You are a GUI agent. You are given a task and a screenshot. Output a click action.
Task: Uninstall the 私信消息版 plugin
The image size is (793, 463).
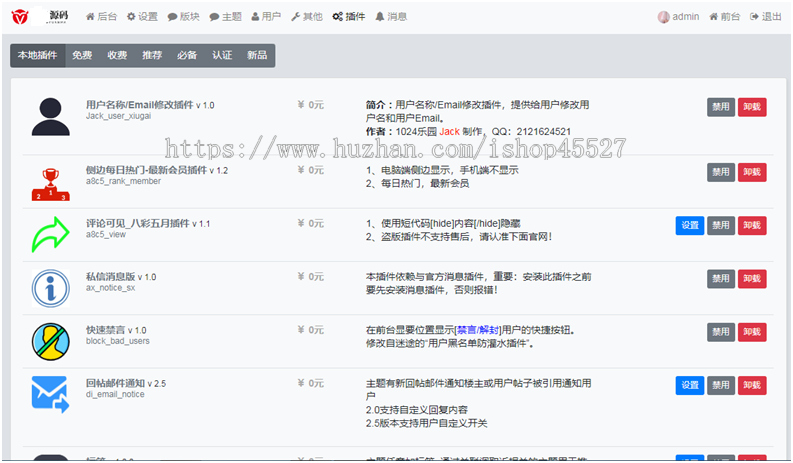[752, 279]
